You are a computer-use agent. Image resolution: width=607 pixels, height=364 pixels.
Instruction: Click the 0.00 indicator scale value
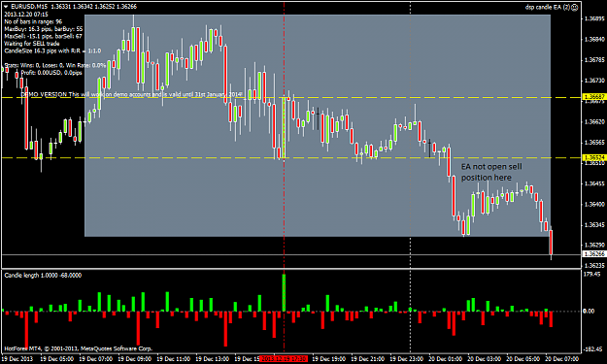coord(589,311)
